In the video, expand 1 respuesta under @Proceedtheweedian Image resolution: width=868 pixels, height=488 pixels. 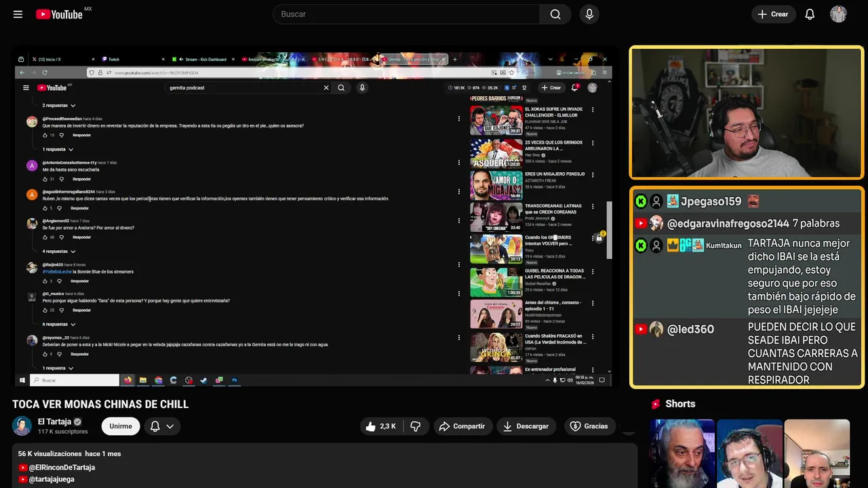coord(58,149)
